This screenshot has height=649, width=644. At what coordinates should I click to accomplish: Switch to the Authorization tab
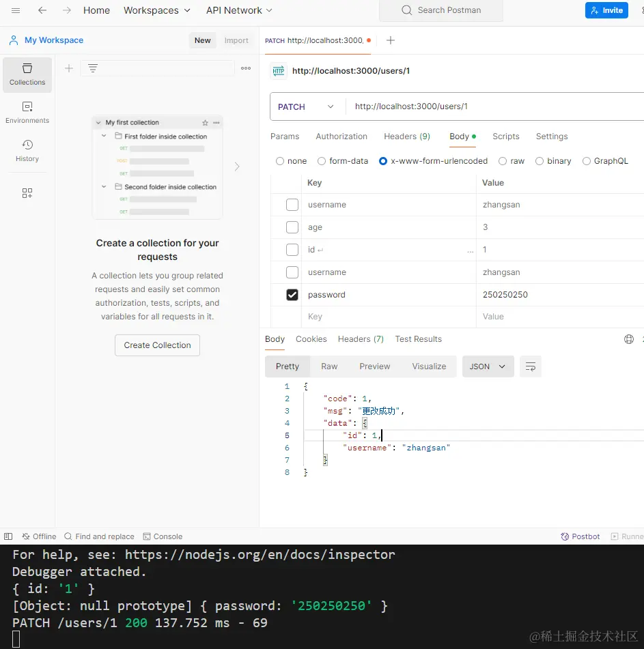click(341, 136)
